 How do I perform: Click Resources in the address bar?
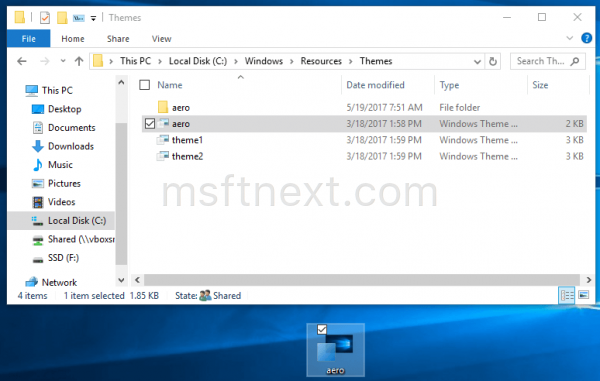321,61
